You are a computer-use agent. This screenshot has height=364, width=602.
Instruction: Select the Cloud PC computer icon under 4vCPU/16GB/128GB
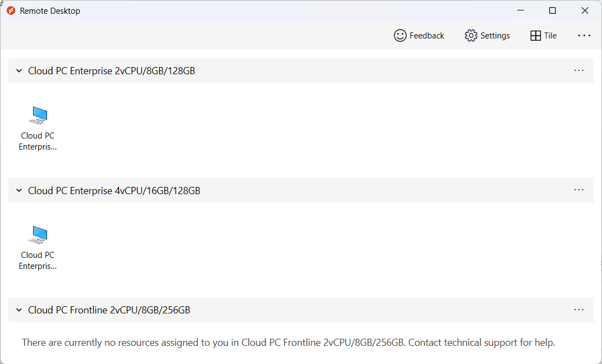click(x=38, y=235)
